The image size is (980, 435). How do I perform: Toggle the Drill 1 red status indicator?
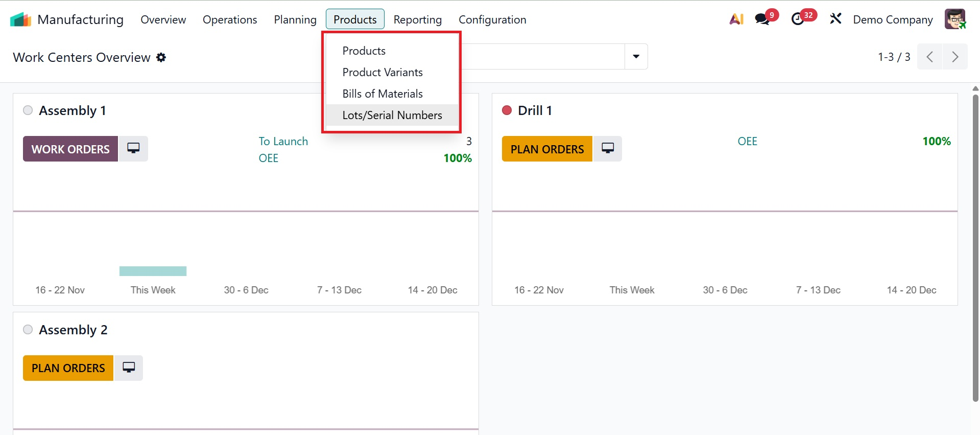pos(507,110)
